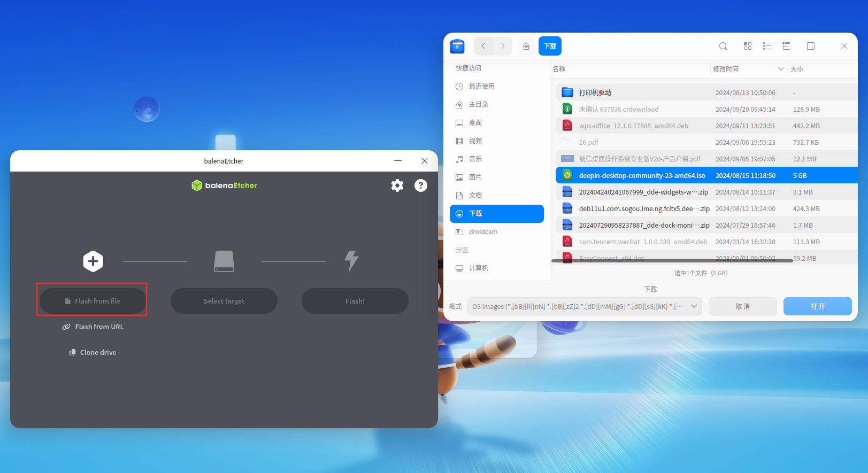Click Flash from file button
Screen dimensions: 868x473
pos(93,301)
